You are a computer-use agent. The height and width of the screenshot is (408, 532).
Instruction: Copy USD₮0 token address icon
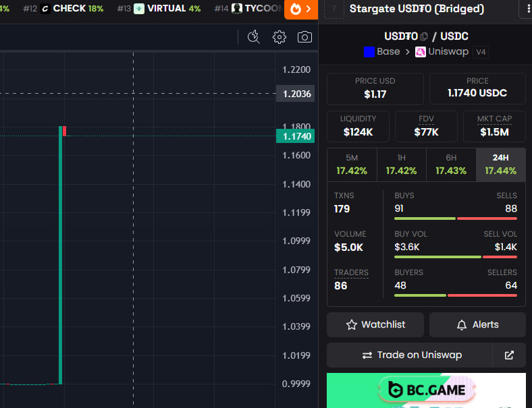pos(424,36)
